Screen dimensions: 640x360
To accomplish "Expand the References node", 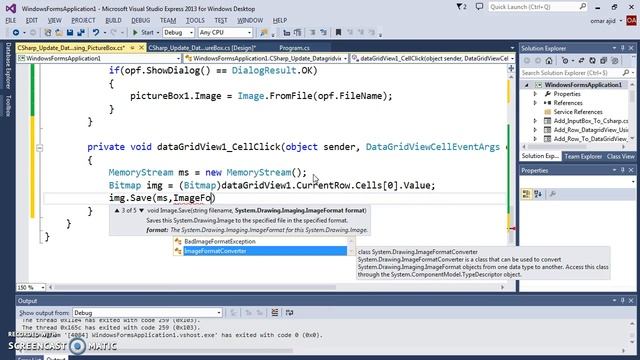I will 536,103.
